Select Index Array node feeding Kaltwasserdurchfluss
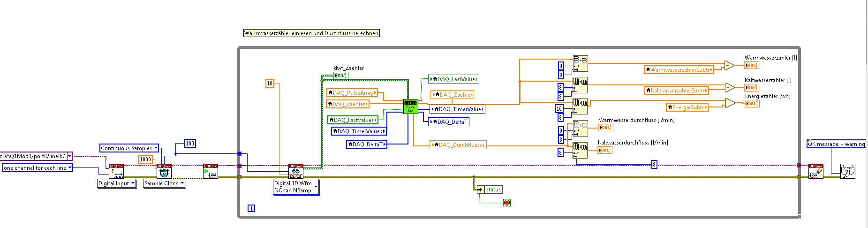Screen dimensions: 868x228 point(581,151)
